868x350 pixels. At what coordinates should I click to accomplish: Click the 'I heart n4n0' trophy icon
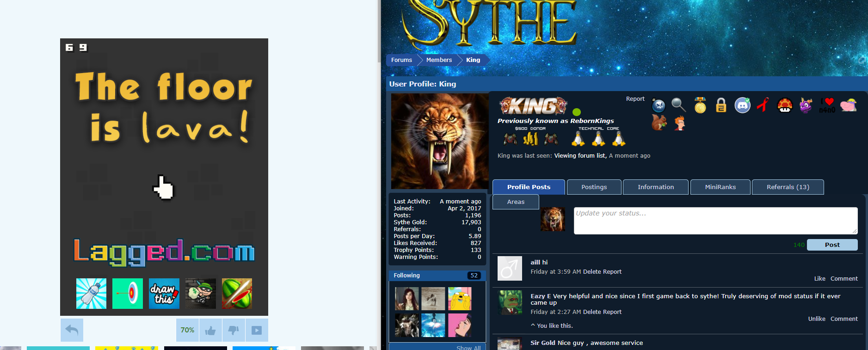coord(827,105)
